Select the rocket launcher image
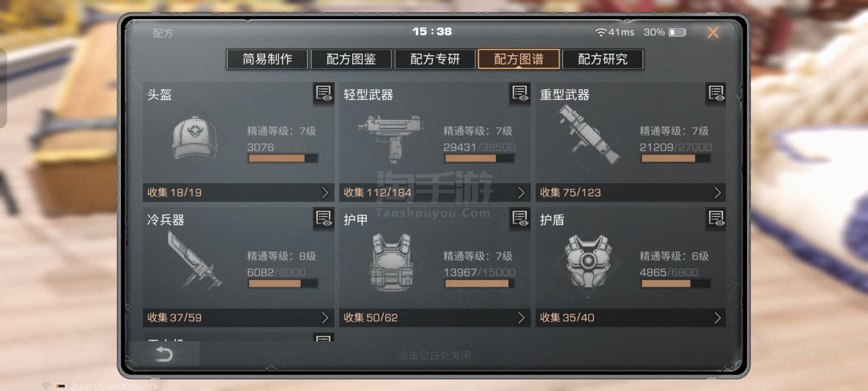 click(589, 135)
